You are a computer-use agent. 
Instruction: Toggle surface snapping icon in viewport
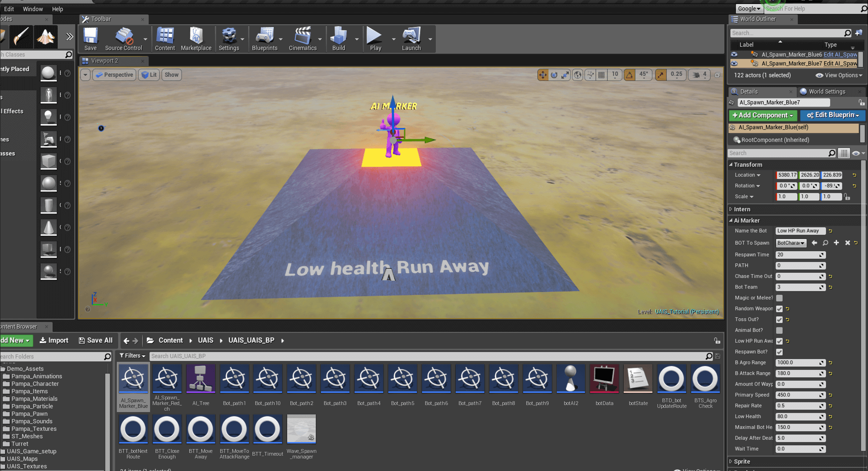click(x=590, y=75)
